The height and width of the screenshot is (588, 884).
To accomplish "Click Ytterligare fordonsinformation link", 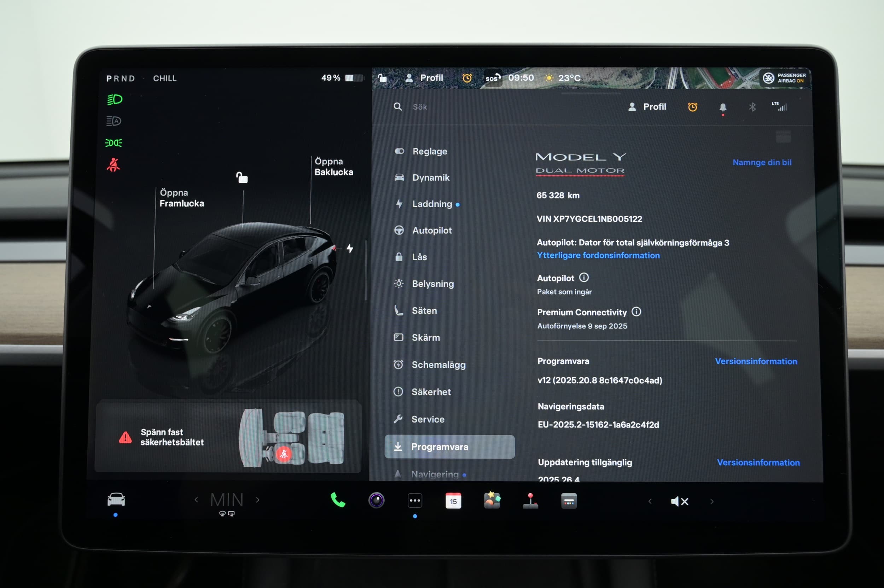I will [598, 255].
